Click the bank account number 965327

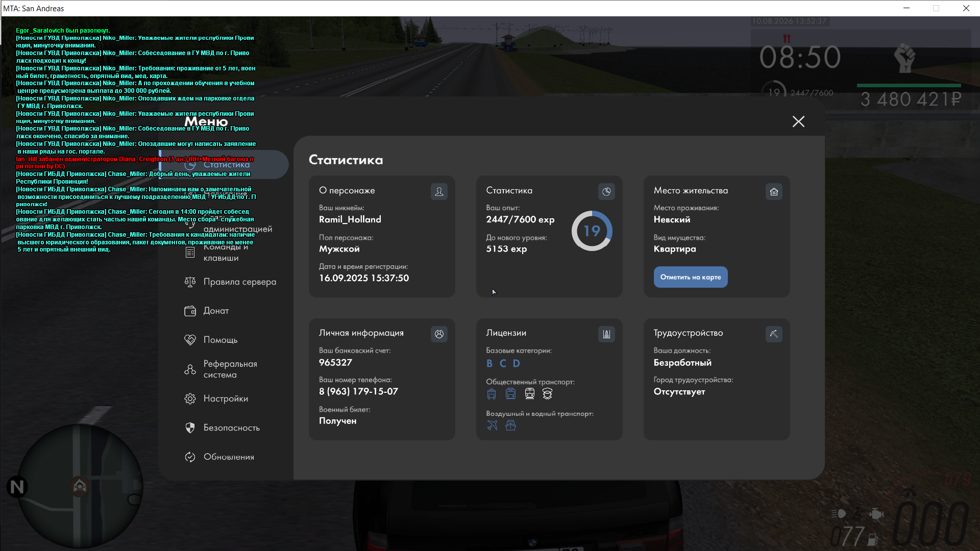pyautogui.click(x=335, y=363)
